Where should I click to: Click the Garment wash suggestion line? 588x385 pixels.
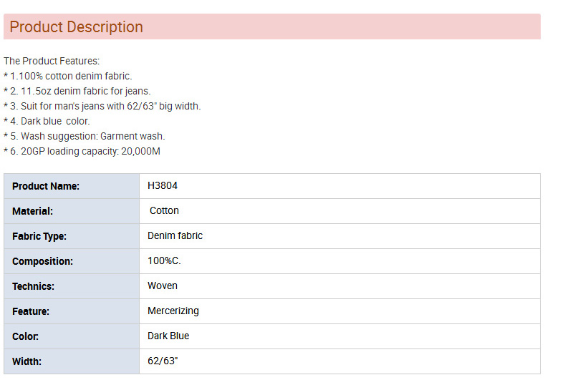click(x=85, y=136)
